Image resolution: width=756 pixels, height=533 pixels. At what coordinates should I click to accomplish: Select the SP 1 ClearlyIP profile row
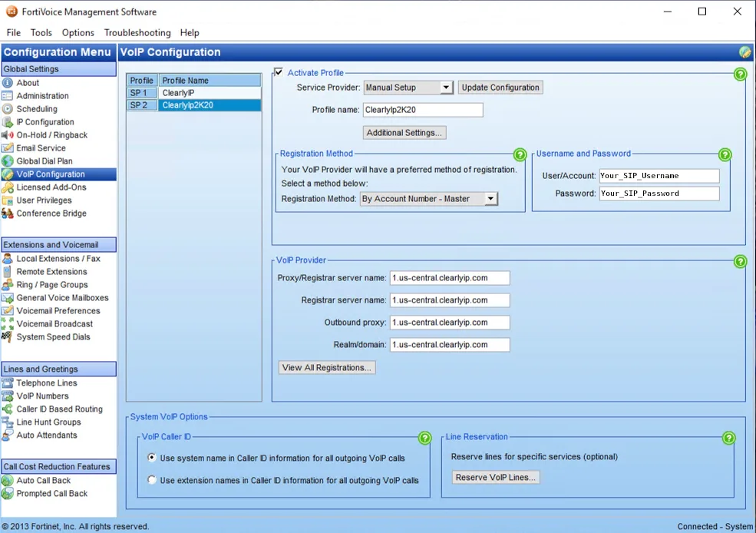click(x=194, y=93)
